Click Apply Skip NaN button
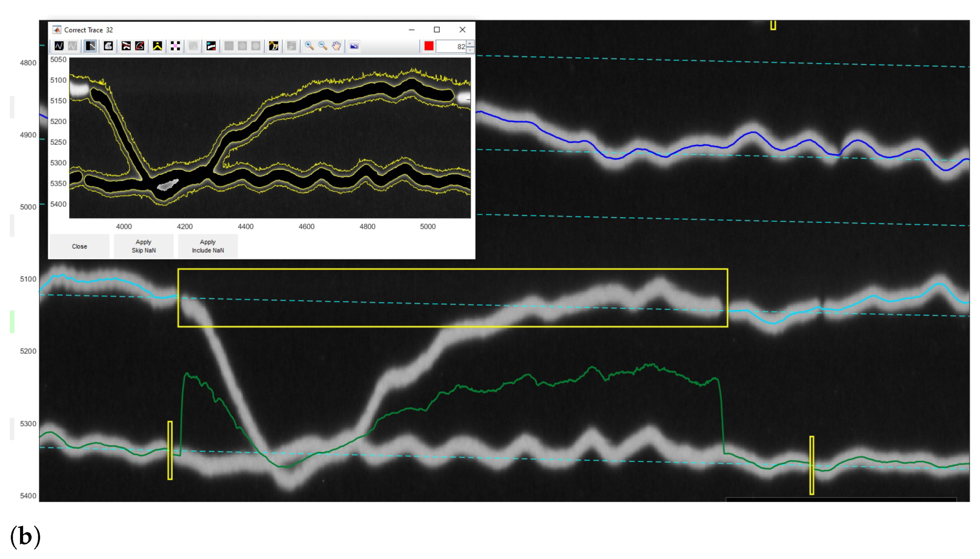 [144, 246]
